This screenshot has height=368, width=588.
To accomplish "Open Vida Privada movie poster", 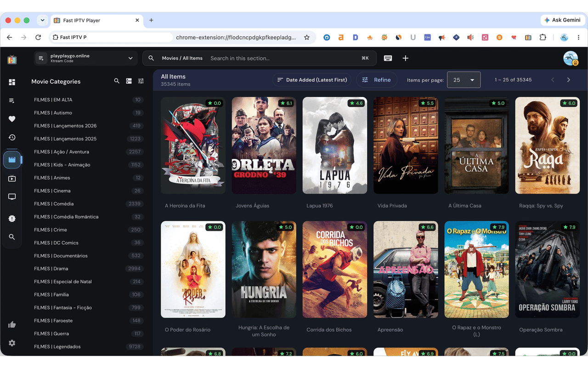I will [406, 145].
